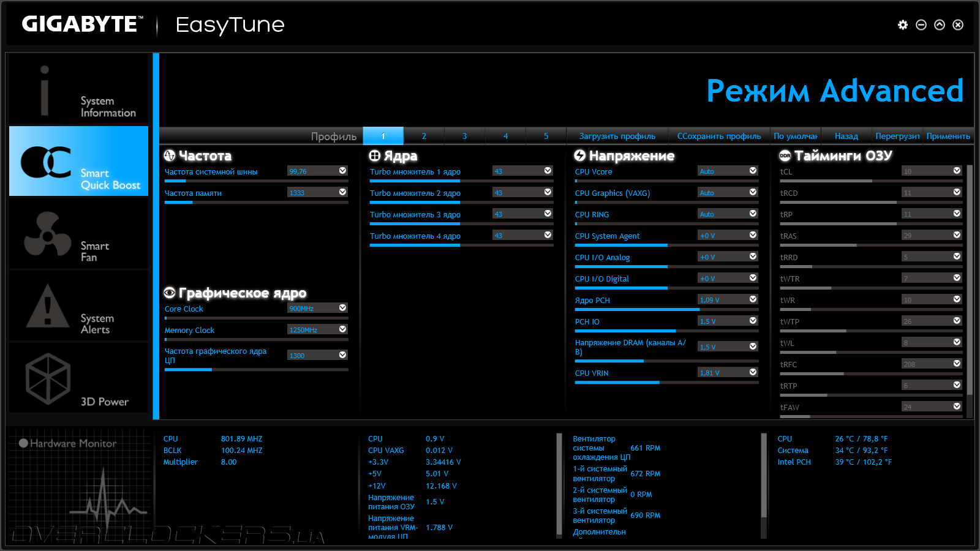The image size is (980, 551).
Task: Open CPU Graphics (VAXG) dropdown
Action: 728,192
